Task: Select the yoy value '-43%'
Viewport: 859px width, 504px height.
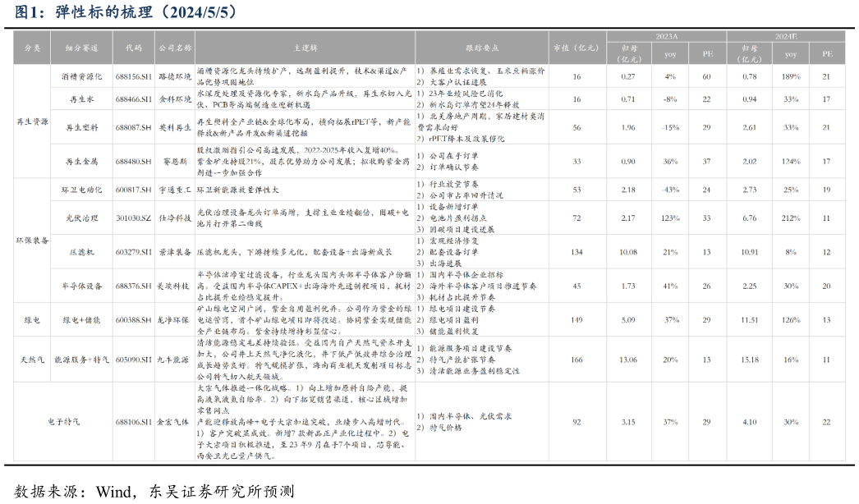Action: [x=671, y=190]
